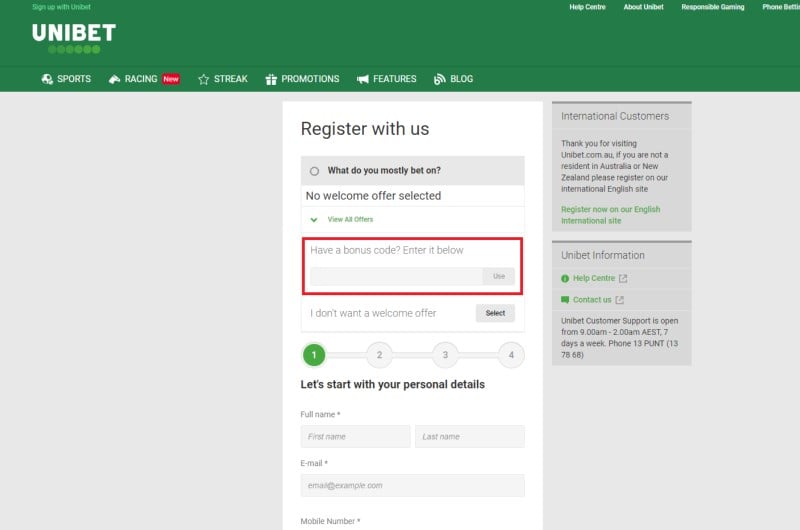Open the Phone Betting link in the top bar
The height and width of the screenshot is (530, 800).
tap(781, 7)
